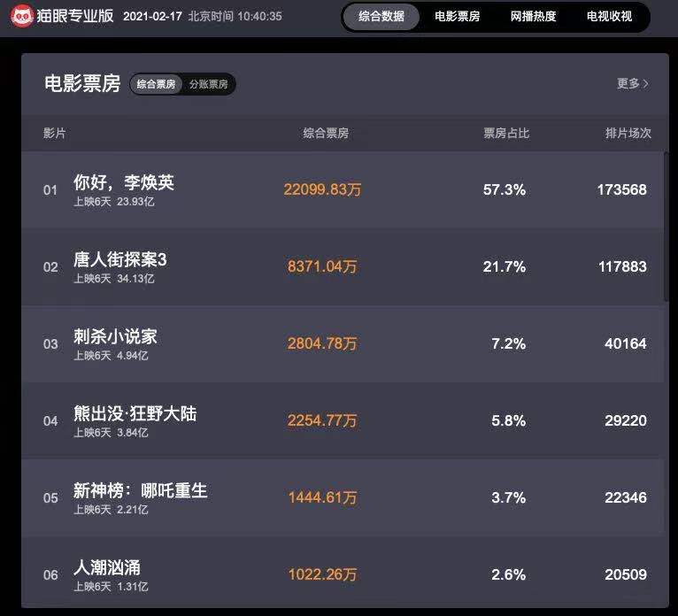The width and height of the screenshot is (678, 616).
Task: Click the 电影票房 section title
Action: [82, 84]
